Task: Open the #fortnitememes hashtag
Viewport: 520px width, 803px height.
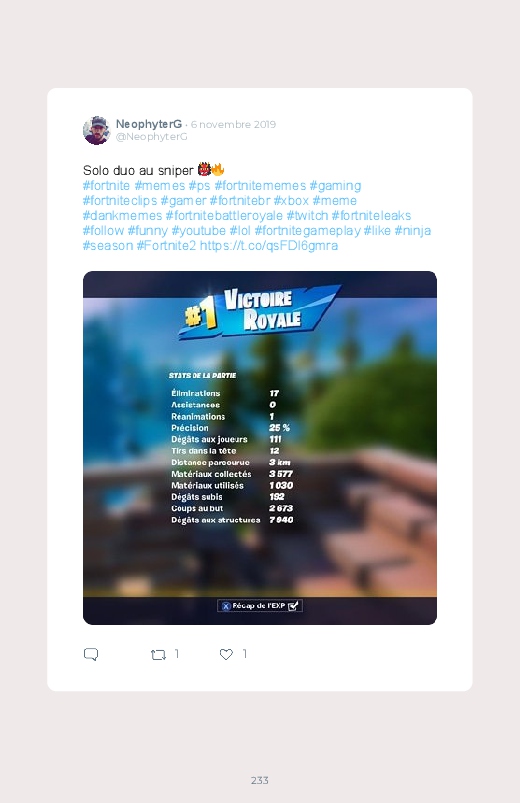Action: click(x=260, y=185)
